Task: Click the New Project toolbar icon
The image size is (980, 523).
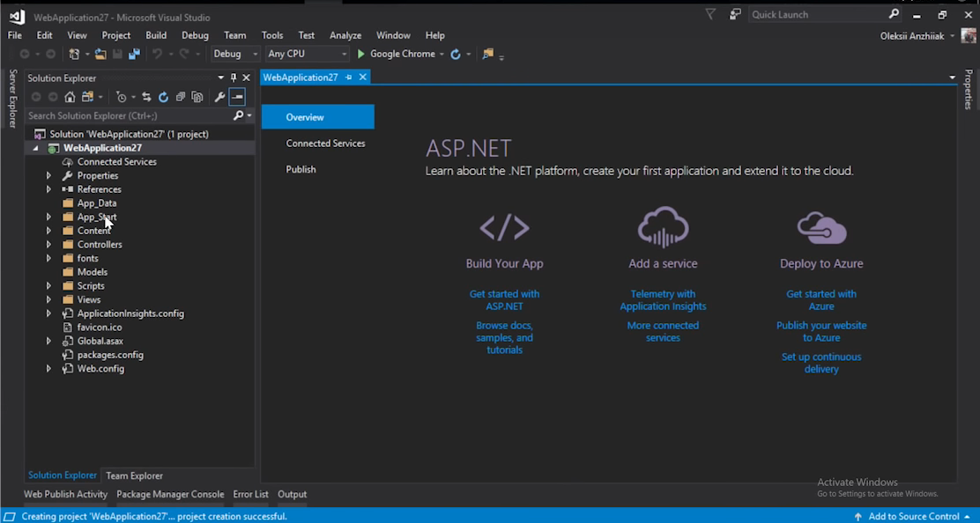Action: pos(74,55)
